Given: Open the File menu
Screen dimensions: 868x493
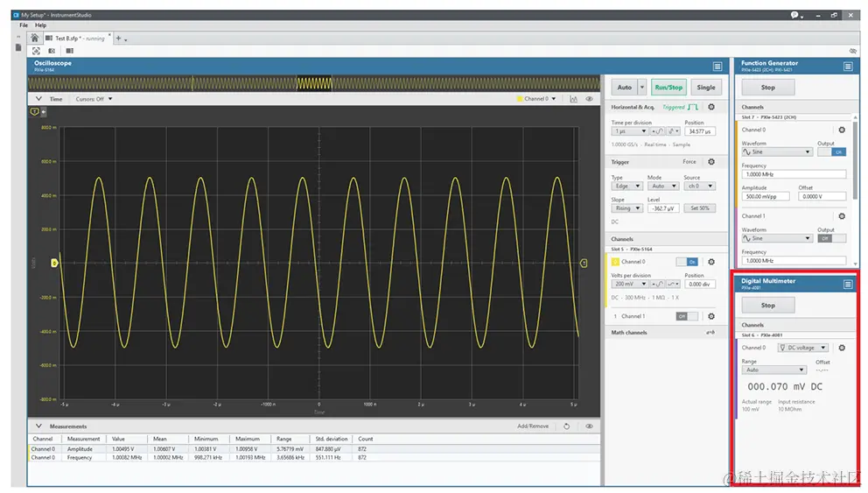Looking at the screenshot, I should coord(24,25).
